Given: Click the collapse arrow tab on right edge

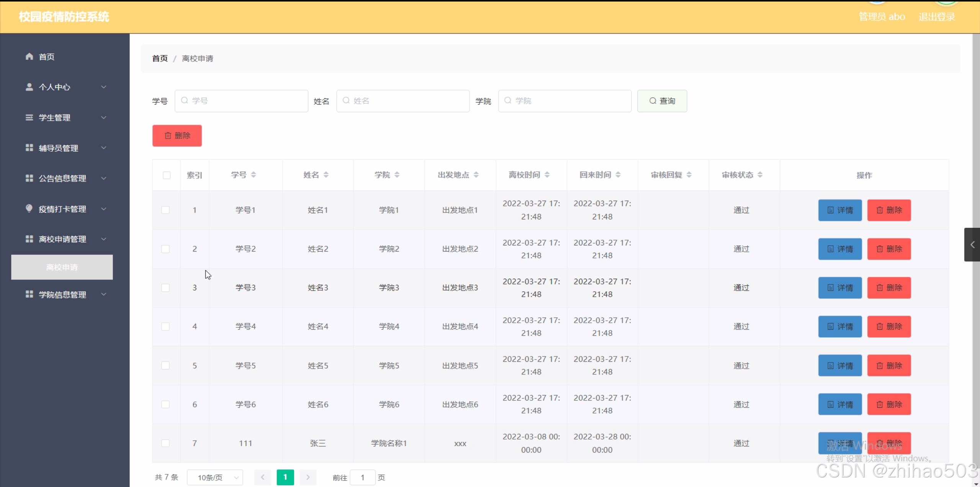Looking at the screenshot, I should click(972, 245).
